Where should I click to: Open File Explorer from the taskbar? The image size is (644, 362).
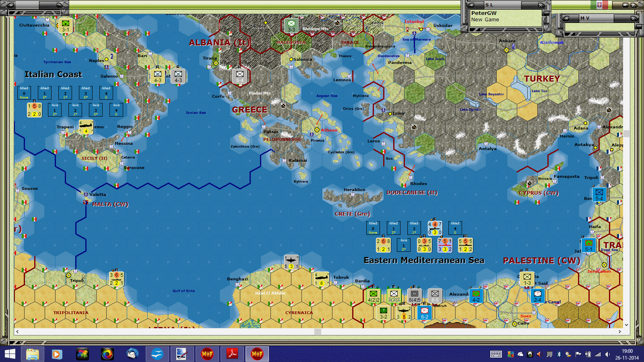click(x=32, y=354)
